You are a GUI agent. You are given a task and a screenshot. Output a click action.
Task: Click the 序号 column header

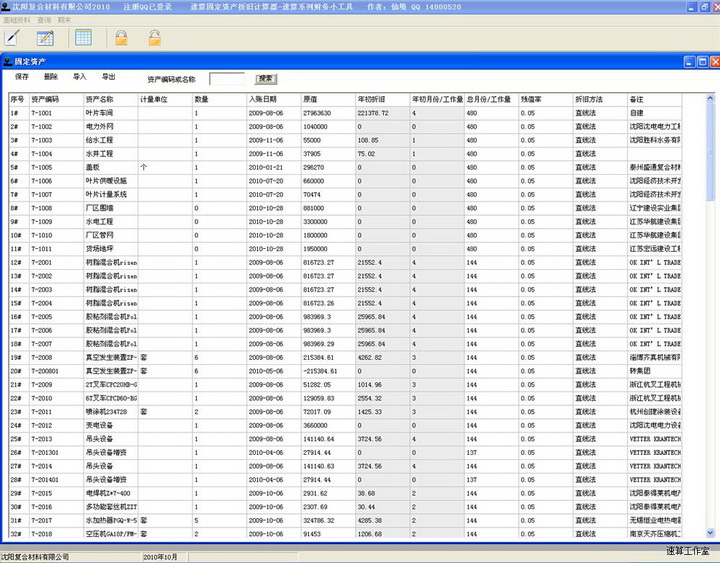coord(19,99)
